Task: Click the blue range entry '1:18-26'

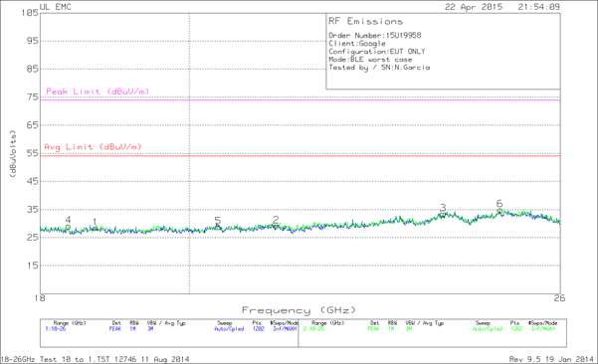Action: tap(56, 328)
